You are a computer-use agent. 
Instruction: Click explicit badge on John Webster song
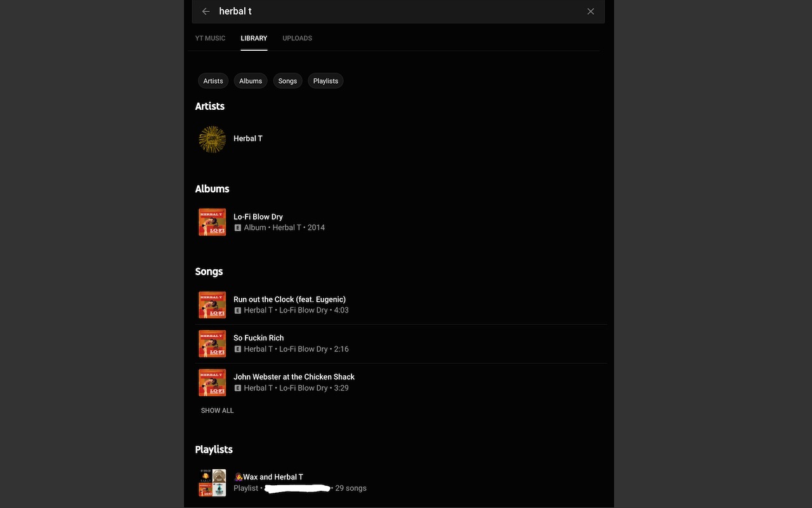click(x=238, y=388)
